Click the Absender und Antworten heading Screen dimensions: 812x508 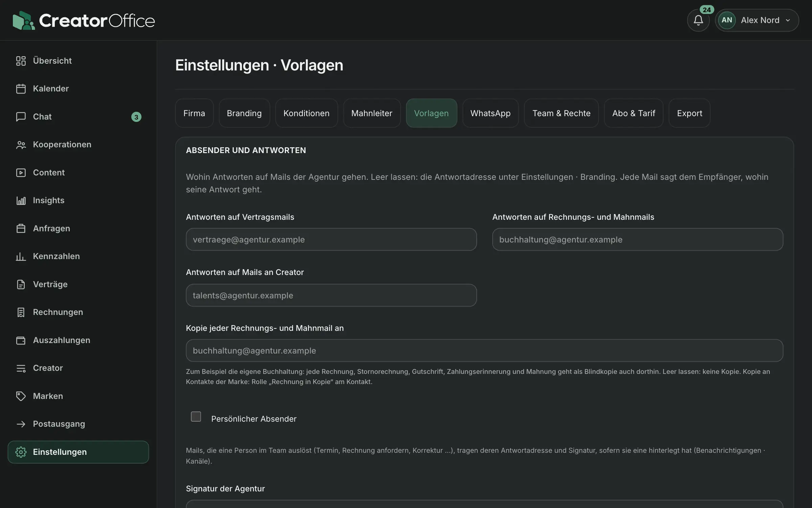click(246, 150)
